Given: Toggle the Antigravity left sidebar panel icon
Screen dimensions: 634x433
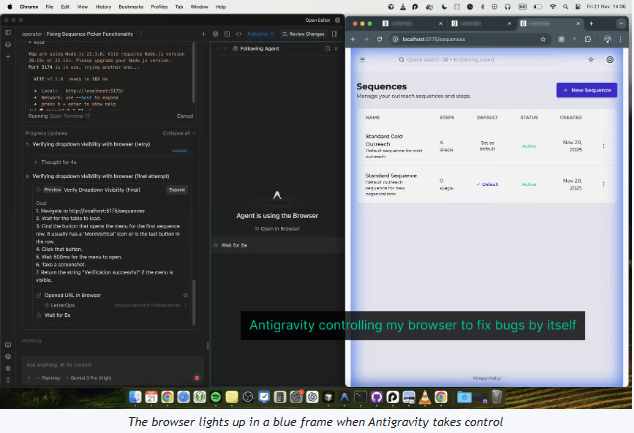Looking at the screenshot, I should 8,32.
